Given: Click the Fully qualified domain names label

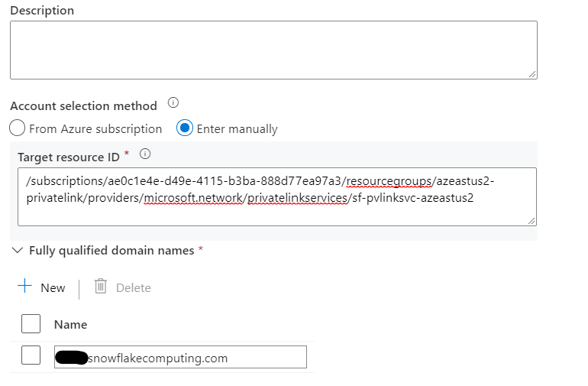Looking at the screenshot, I should point(111,251).
